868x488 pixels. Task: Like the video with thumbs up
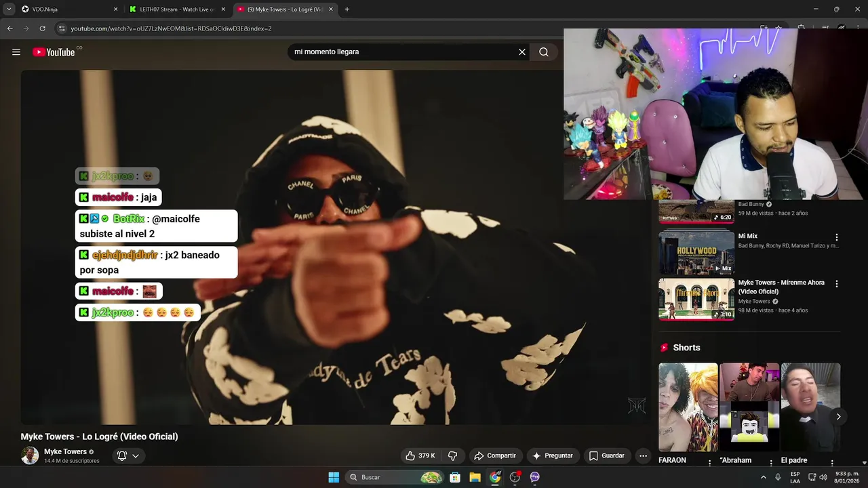coord(420,455)
